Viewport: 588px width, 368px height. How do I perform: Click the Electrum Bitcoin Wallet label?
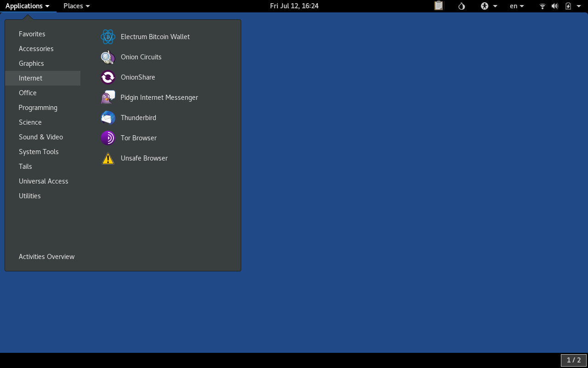click(x=155, y=37)
